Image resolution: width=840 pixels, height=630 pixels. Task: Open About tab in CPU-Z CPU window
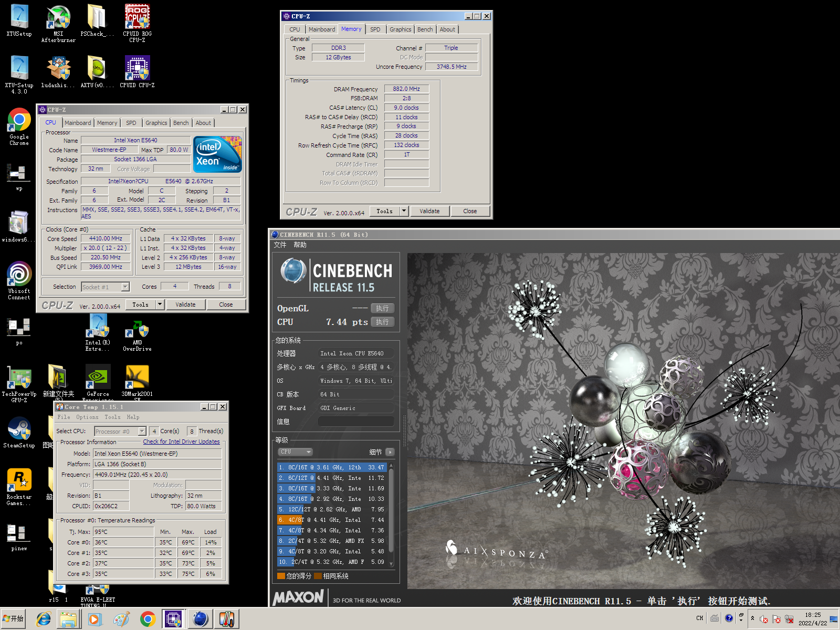click(203, 123)
